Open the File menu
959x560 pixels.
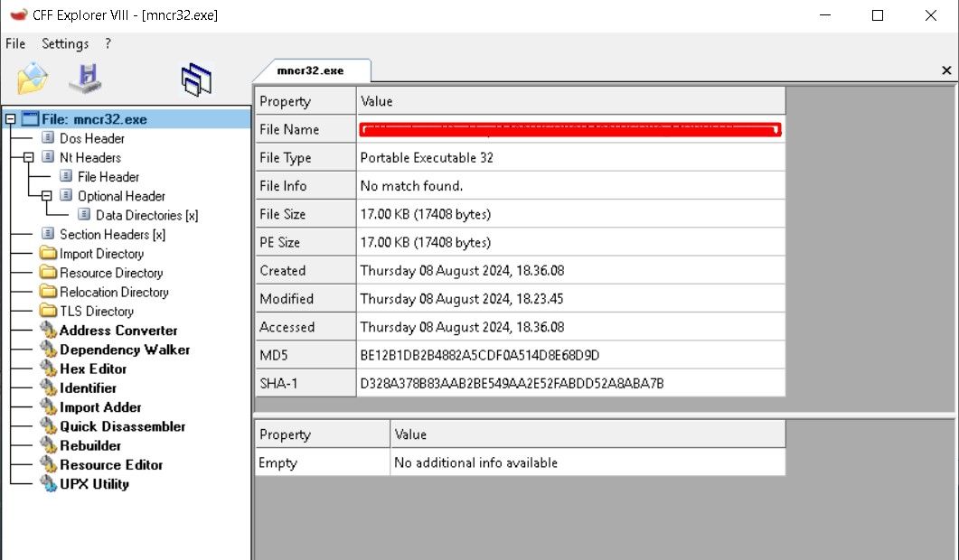[x=15, y=43]
